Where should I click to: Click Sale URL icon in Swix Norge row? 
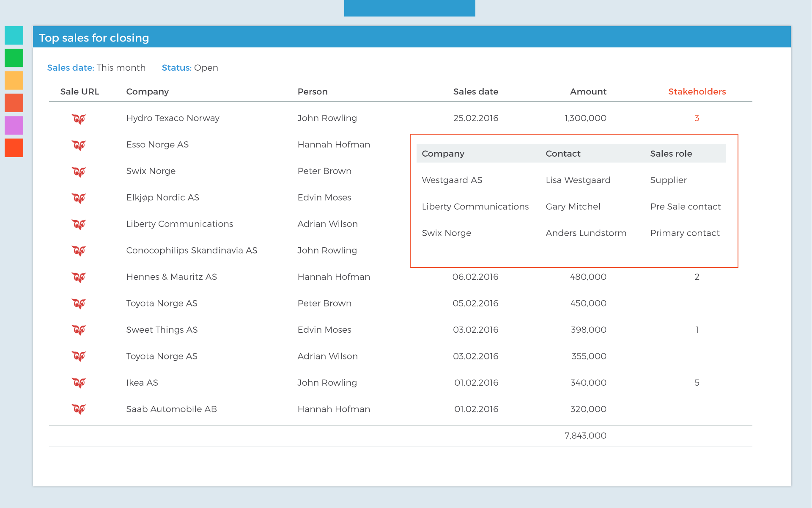[79, 172]
